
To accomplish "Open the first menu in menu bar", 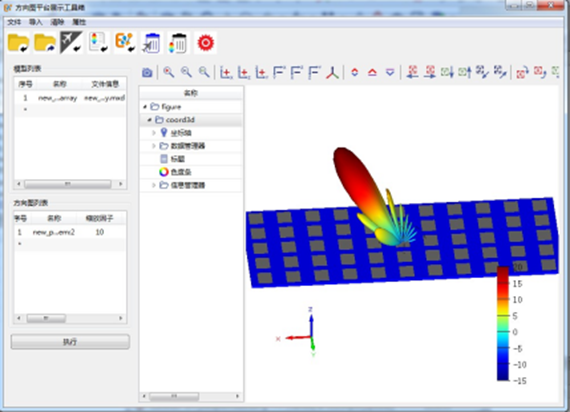I will (14, 22).
